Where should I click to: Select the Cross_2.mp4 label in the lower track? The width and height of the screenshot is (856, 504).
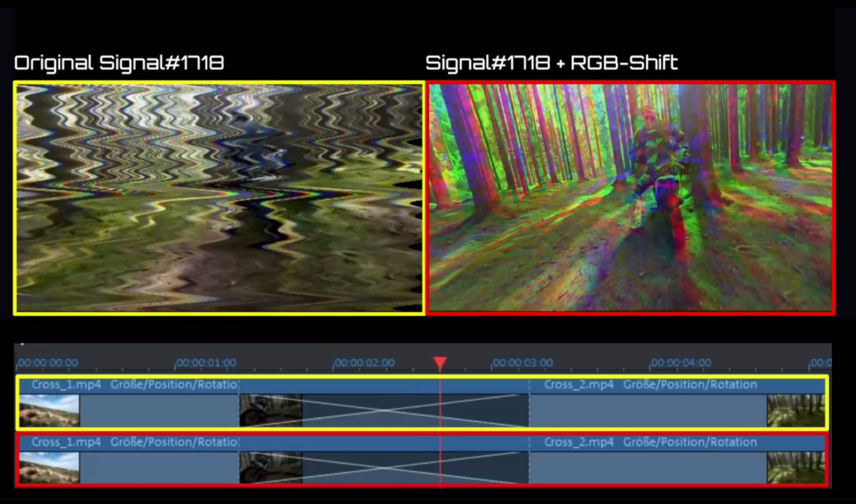coord(578,442)
